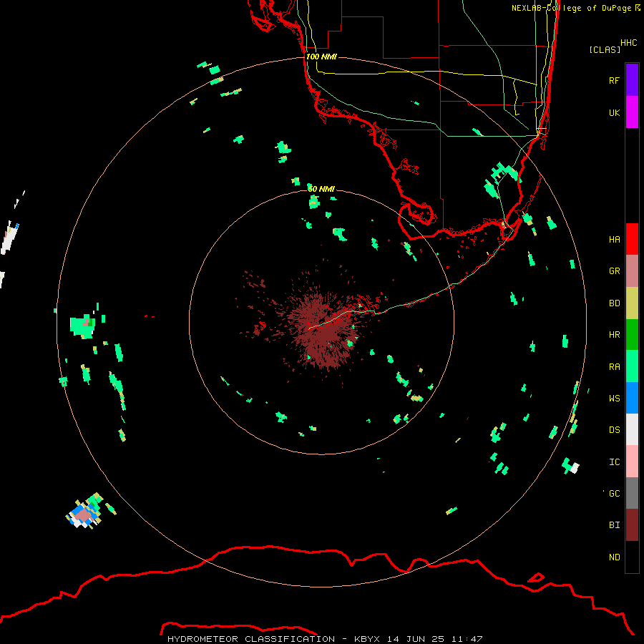Screen dimensions: 644x644
Task: Click the WS legend label
Action: [614, 398]
